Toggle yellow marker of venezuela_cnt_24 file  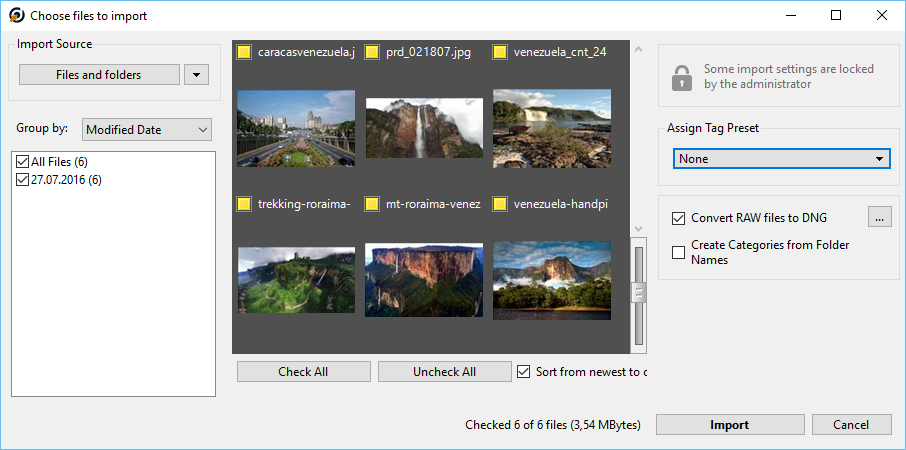500,53
